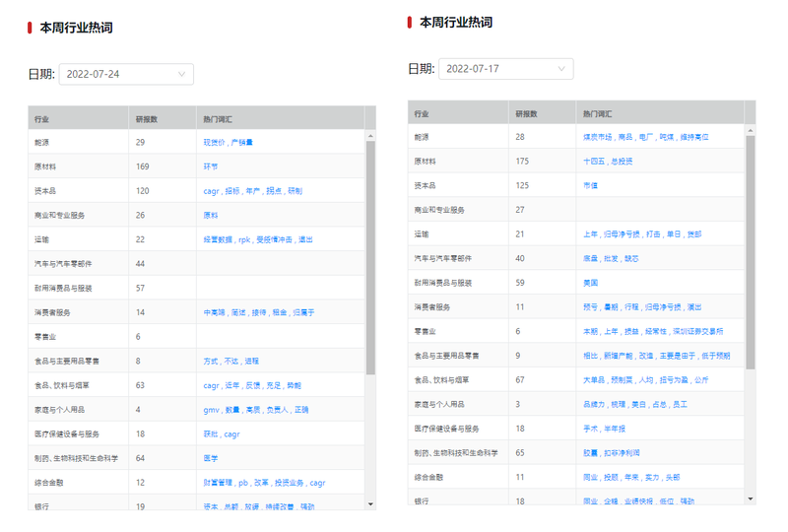Open the 现货价 keyword link in the 能源 row
Image resolution: width=788 pixels, height=532 pixels.
pyautogui.click(x=214, y=143)
